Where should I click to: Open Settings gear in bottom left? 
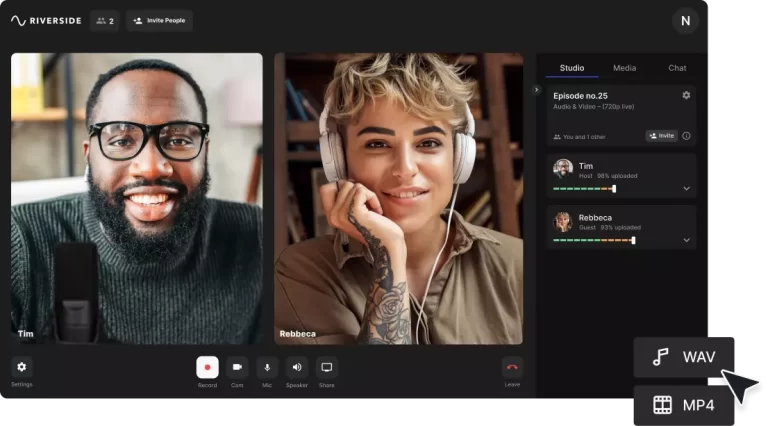[22, 367]
